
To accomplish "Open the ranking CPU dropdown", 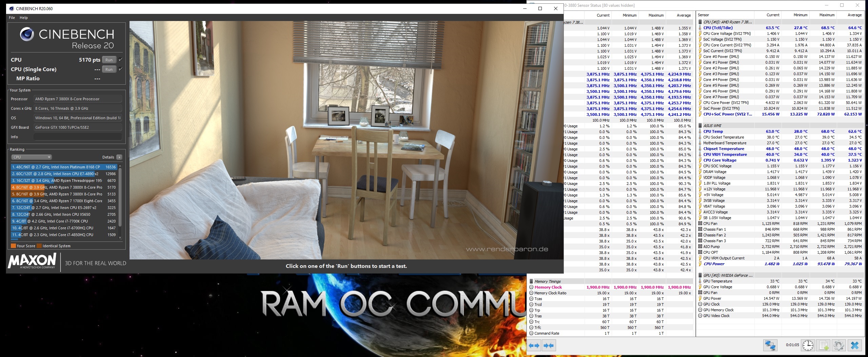I will pos(32,157).
